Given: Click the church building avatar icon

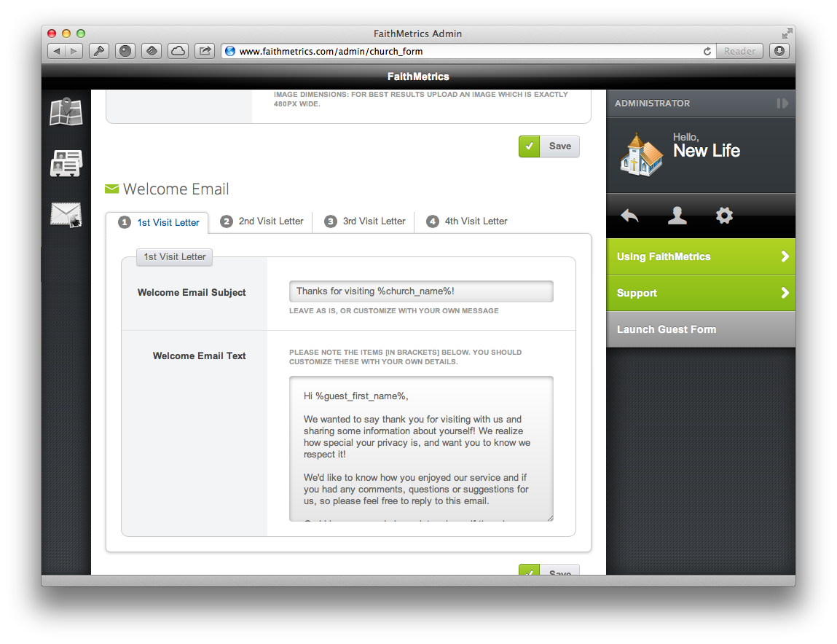Looking at the screenshot, I should tap(641, 155).
